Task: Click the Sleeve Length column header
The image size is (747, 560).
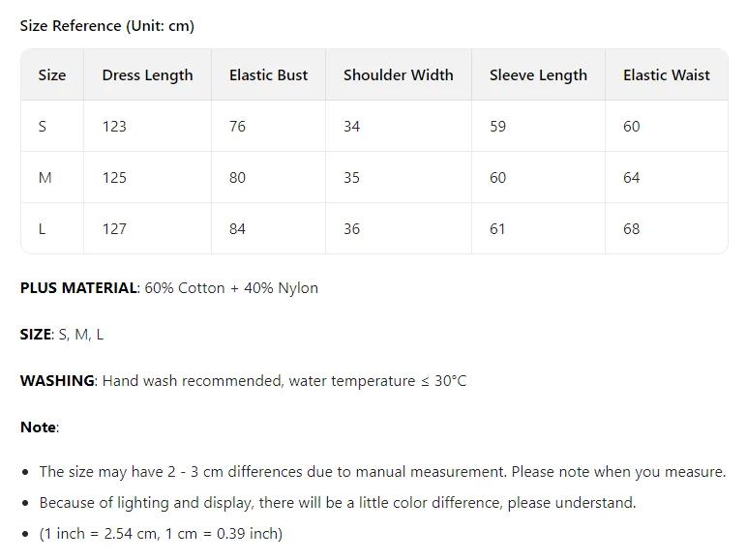Action: (x=538, y=74)
